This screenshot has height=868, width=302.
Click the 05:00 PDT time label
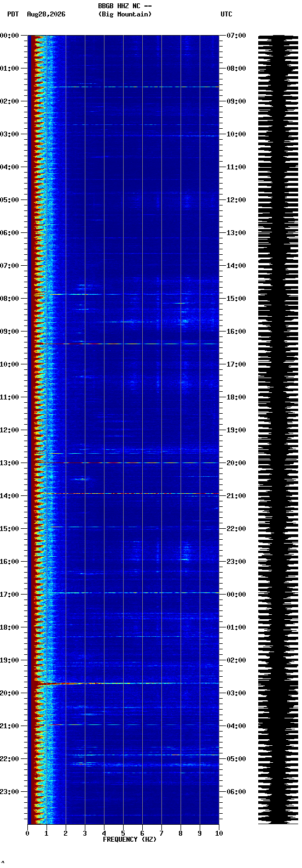click(x=9, y=200)
